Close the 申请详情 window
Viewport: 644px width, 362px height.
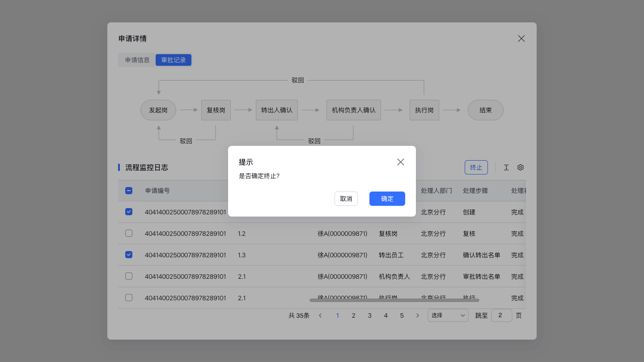521,38
